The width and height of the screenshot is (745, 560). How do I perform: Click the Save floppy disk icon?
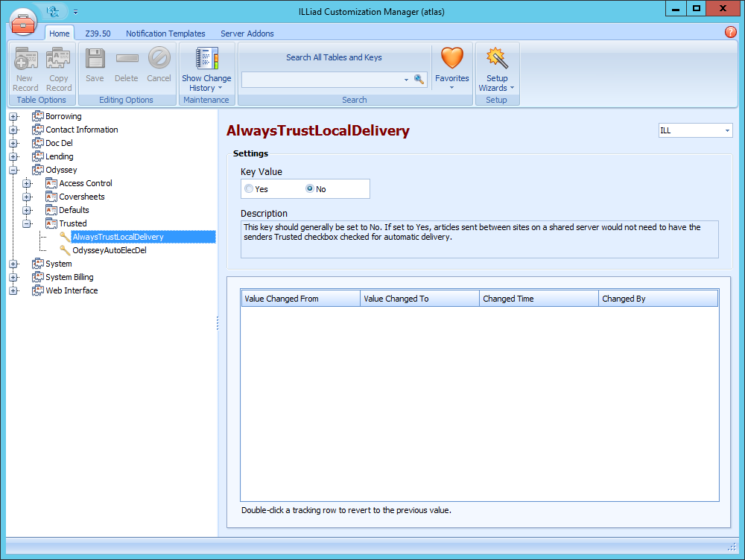pyautogui.click(x=95, y=60)
